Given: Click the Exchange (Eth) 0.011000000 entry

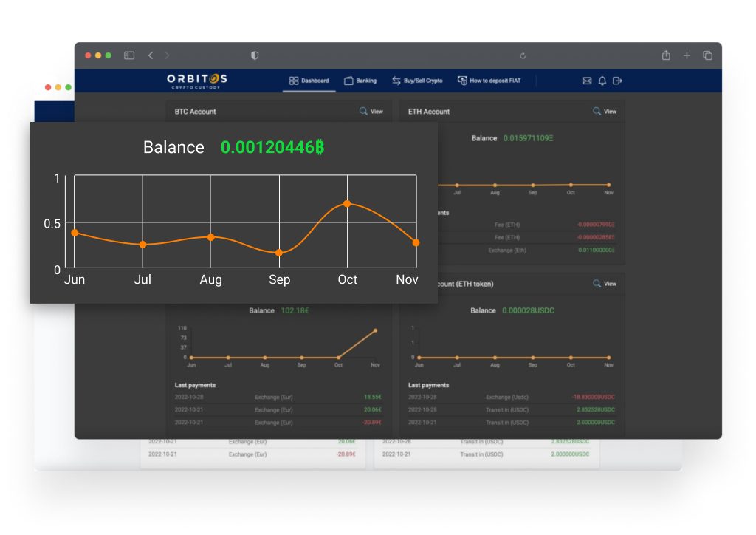Looking at the screenshot, I should (597, 250).
